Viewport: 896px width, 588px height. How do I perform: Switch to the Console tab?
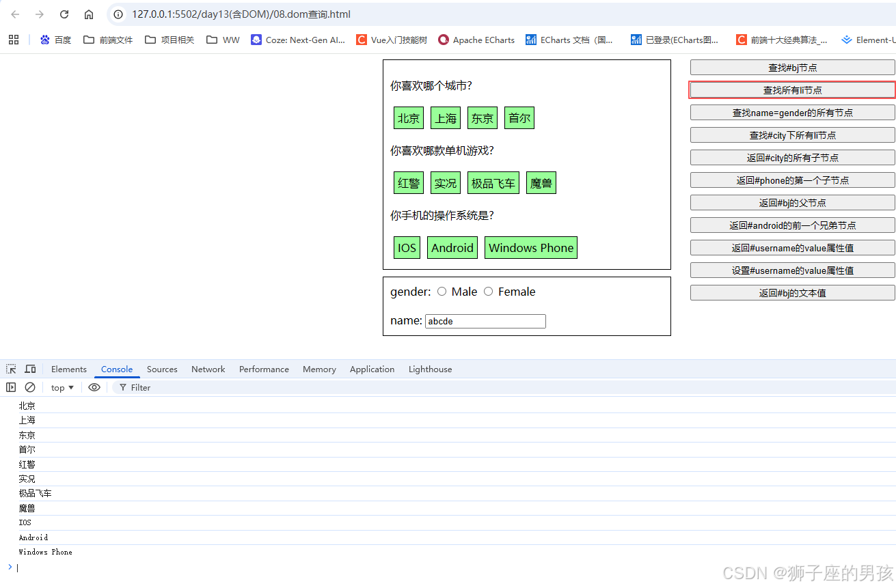tap(117, 369)
